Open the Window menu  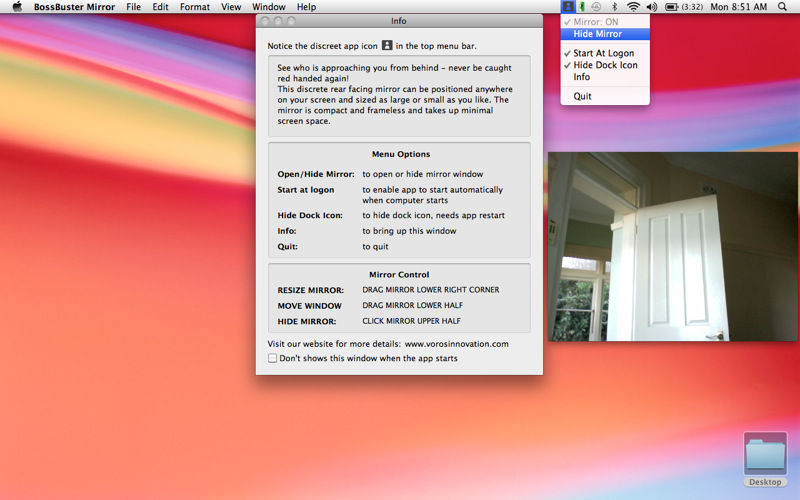click(x=269, y=7)
